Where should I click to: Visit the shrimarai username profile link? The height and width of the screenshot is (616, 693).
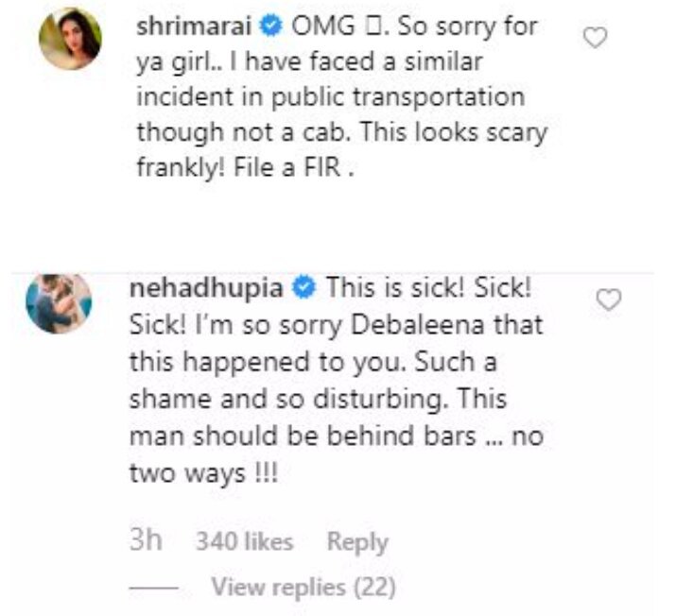pyautogui.click(x=196, y=26)
